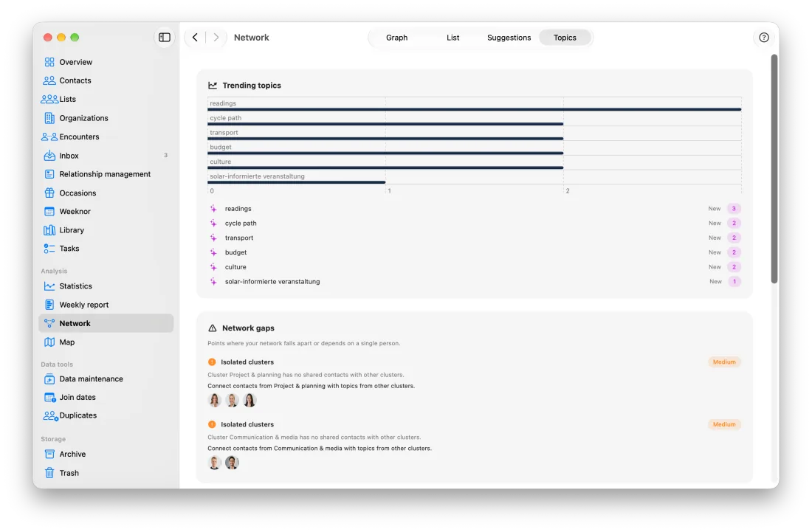Toggle the sidebar visibility icon
The height and width of the screenshot is (532, 812).
coord(164,37)
